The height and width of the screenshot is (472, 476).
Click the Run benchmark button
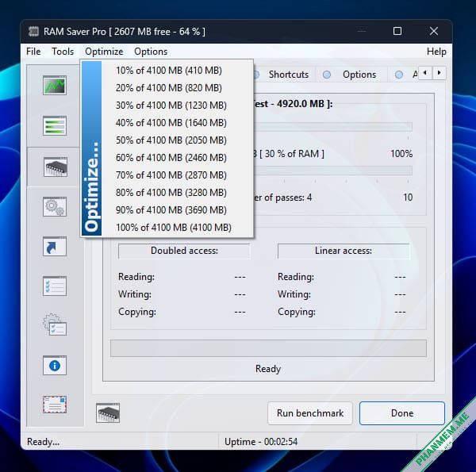coord(310,413)
